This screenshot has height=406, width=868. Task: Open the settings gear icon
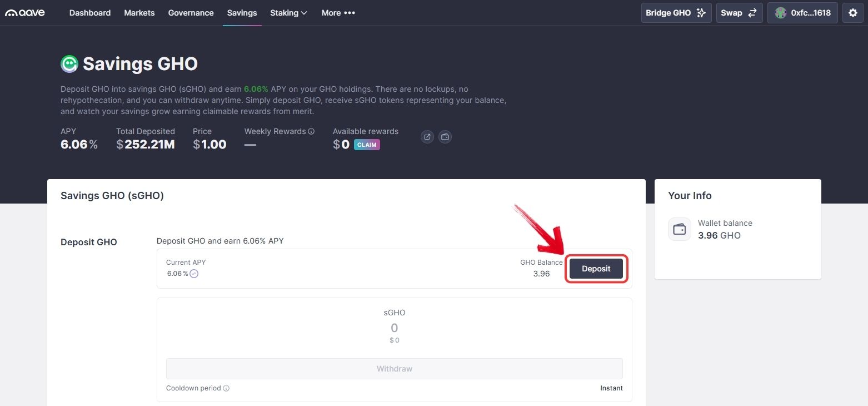pyautogui.click(x=853, y=13)
